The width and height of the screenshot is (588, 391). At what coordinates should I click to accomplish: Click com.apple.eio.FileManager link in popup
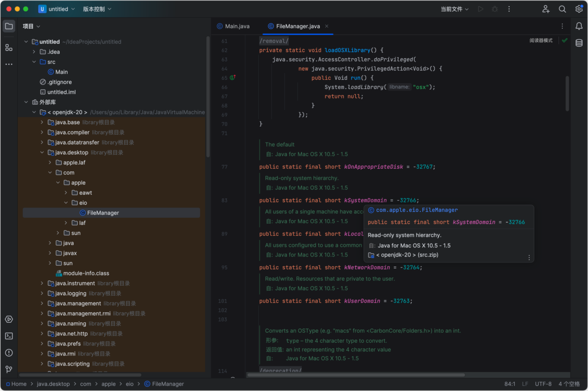pos(416,210)
